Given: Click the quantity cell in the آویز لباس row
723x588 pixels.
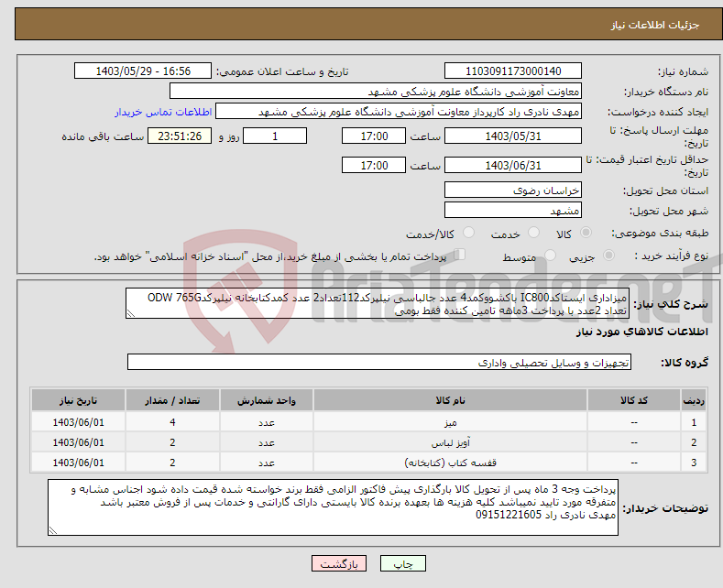Looking at the screenshot, I should [x=172, y=442].
